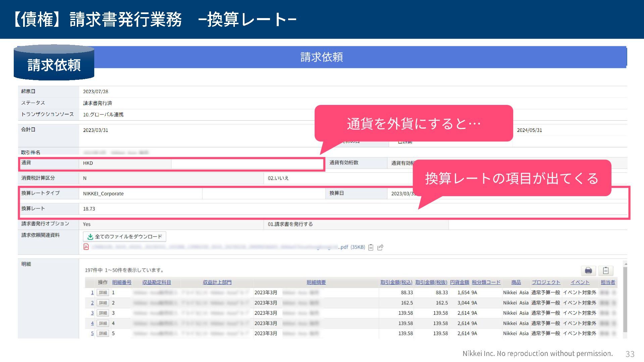This screenshot has height=362, width=644.
Task: Click the clipboard icon next to printer
Action: click(x=606, y=270)
